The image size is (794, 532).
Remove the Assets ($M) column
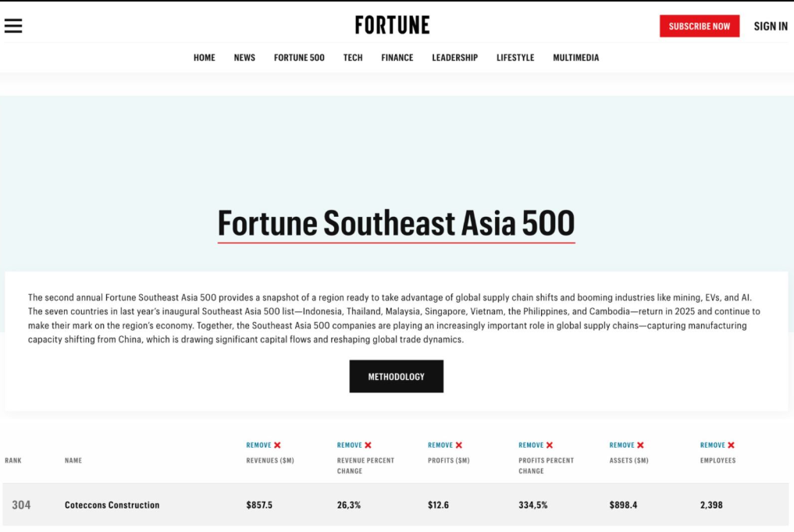[x=627, y=445]
